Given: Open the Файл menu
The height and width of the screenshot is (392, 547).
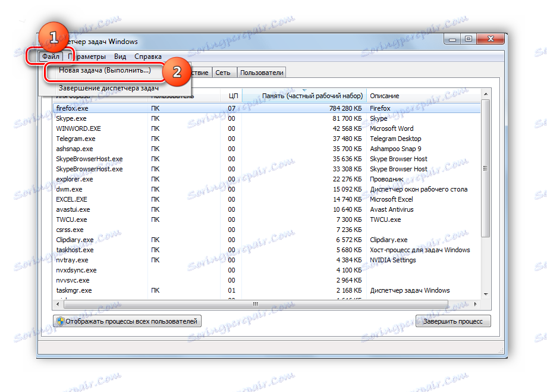Looking at the screenshot, I should click(x=51, y=57).
